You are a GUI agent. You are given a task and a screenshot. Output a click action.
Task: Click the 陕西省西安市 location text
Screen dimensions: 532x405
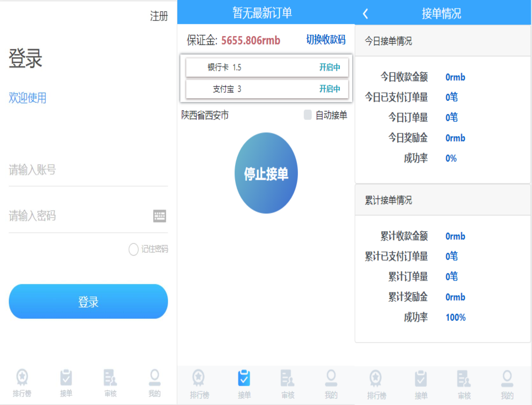[x=205, y=115]
